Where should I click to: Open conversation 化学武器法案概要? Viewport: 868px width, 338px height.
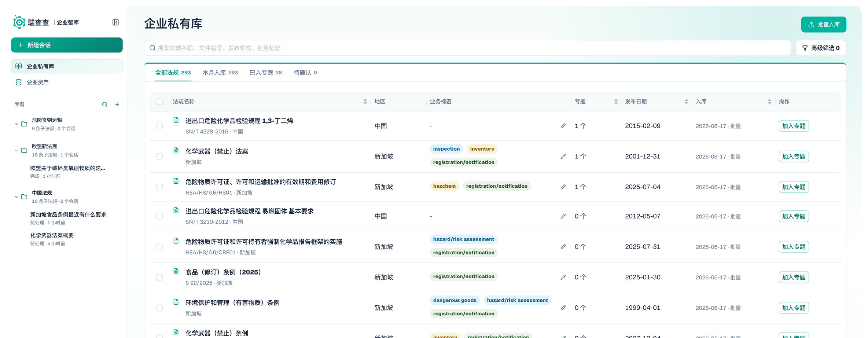[x=52, y=239]
